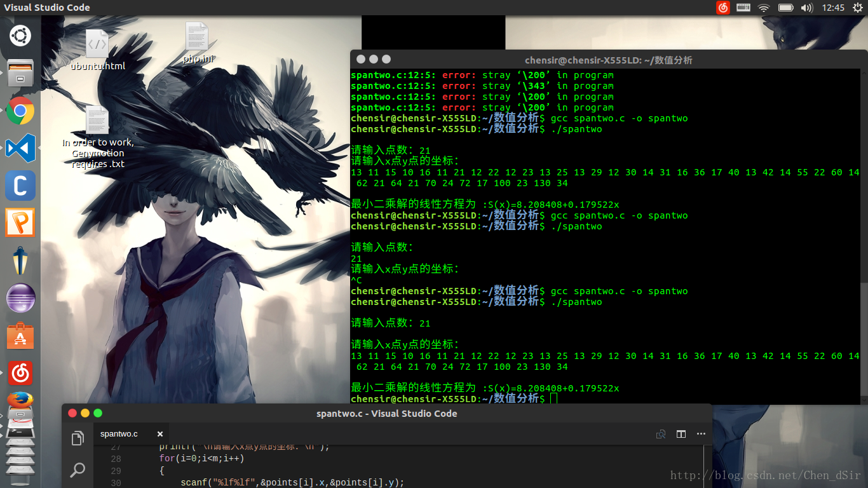868x488 pixels.
Task: Open the Wi-Fi network indicator
Action: 764,8
